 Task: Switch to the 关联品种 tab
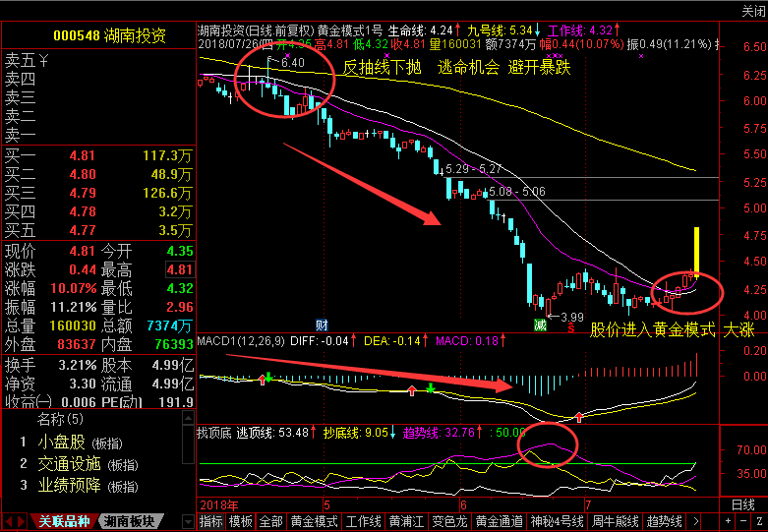63,520
